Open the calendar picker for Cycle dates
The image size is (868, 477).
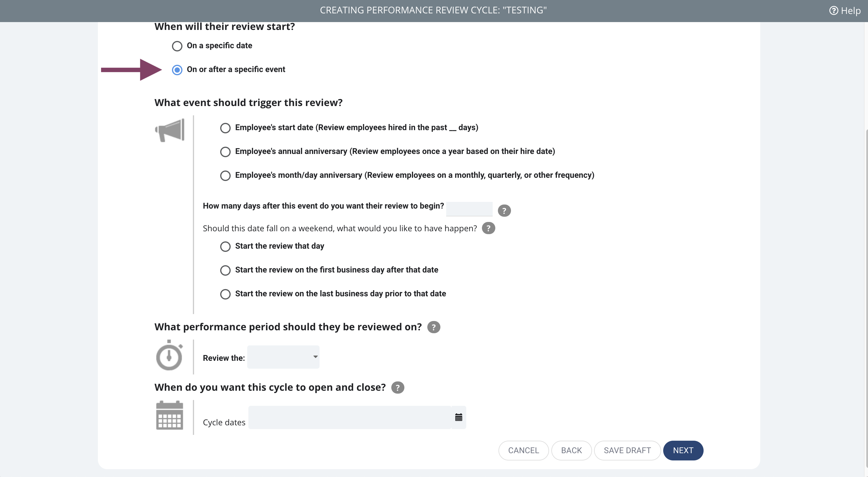(x=459, y=417)
